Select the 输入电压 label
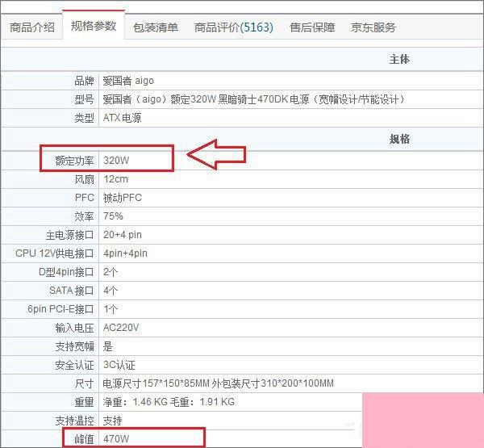 coord(74,328)
